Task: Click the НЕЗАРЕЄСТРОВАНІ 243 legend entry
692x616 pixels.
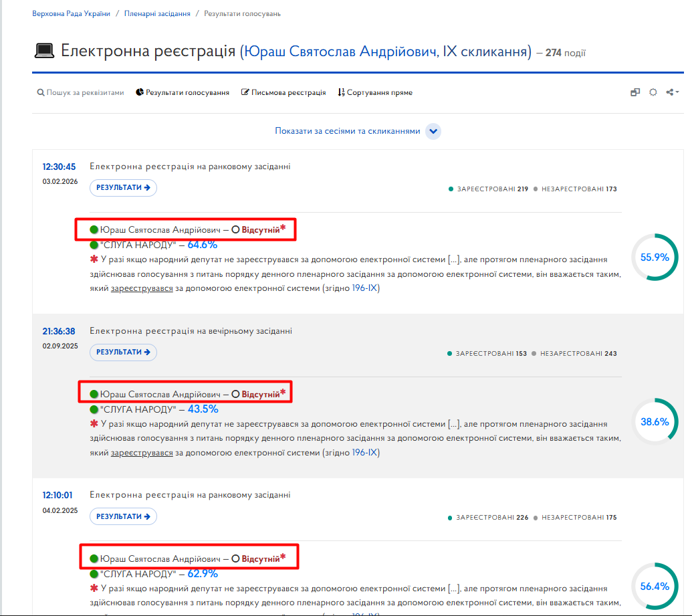Action: tap(574, 353)
